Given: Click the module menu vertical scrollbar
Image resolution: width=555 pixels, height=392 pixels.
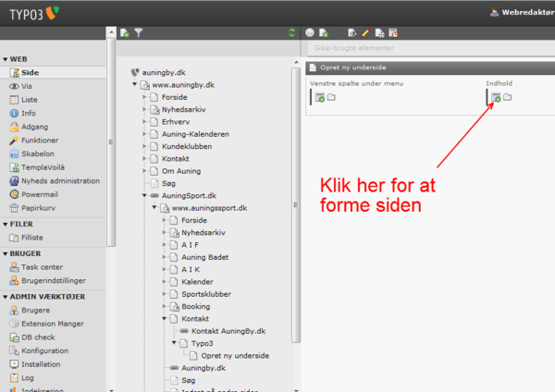Looking at the screenshot, I should point(111,141).
